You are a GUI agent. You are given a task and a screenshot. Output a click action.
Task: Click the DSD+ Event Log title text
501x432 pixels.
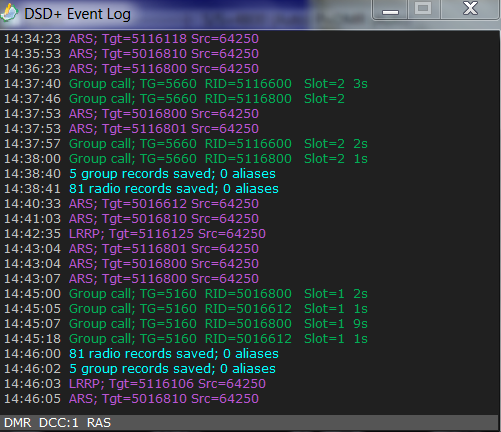(x=77, y=14)
